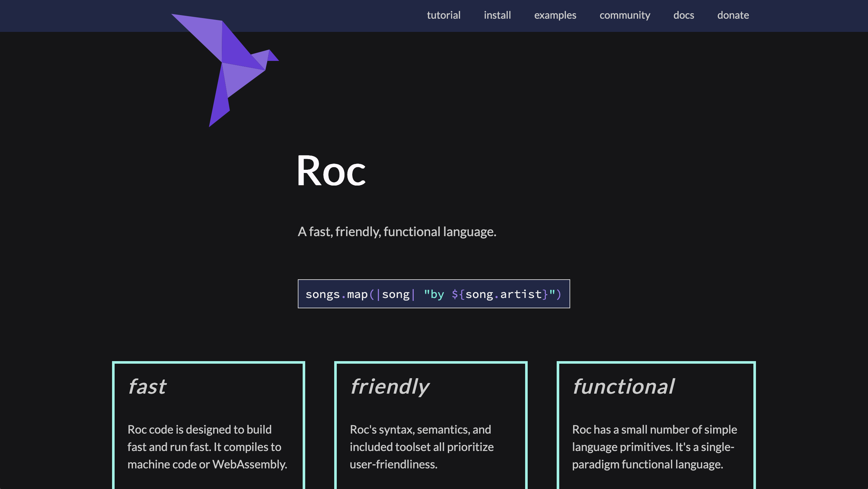Select the "friendly" card heading

tap(390, 387)
